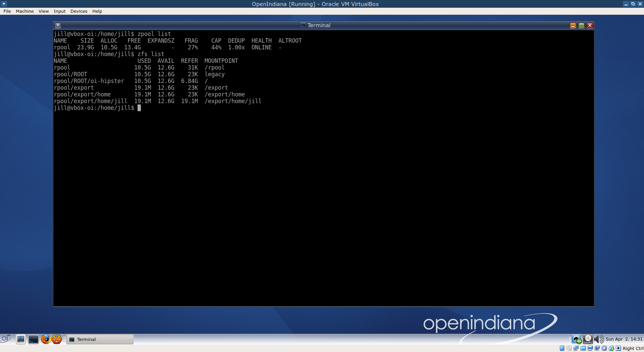The height and width of the screenshot is (352, 644).
Task: Click the /export/home/jill mountpoint text
Action: pos(233,101)
